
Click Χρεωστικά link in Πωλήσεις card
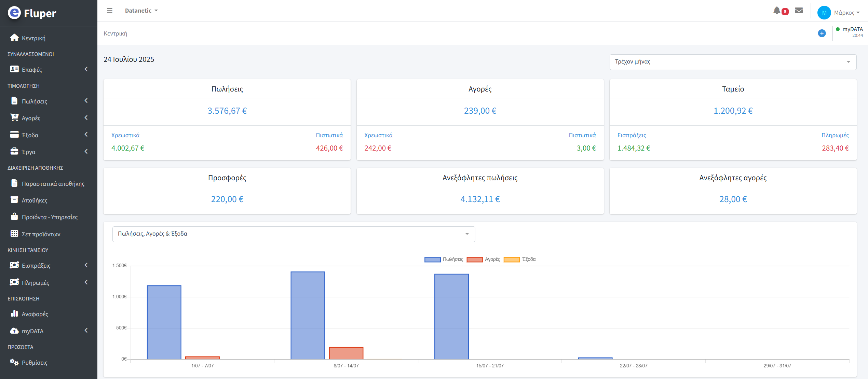(x=125, y=135)
